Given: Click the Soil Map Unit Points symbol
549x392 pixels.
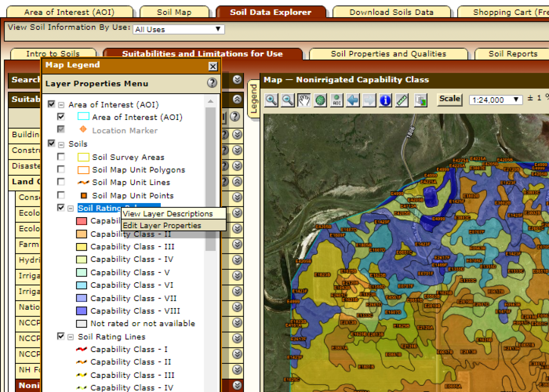Looking at the screenshot, I should [x=84, y=195].
